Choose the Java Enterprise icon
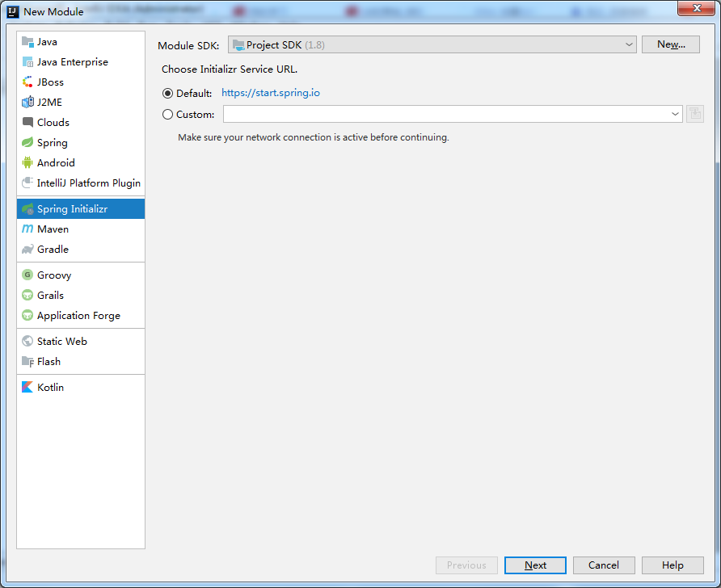 [x=27, y=62]
